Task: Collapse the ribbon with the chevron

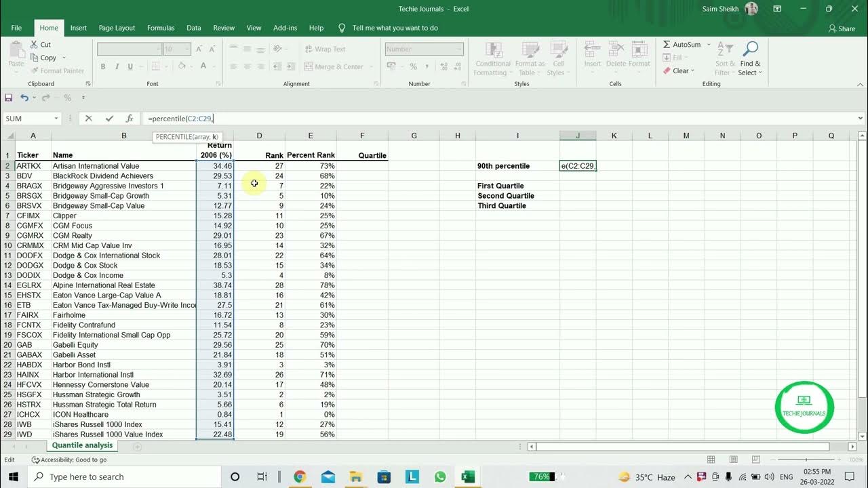Action: coord(861,83)
